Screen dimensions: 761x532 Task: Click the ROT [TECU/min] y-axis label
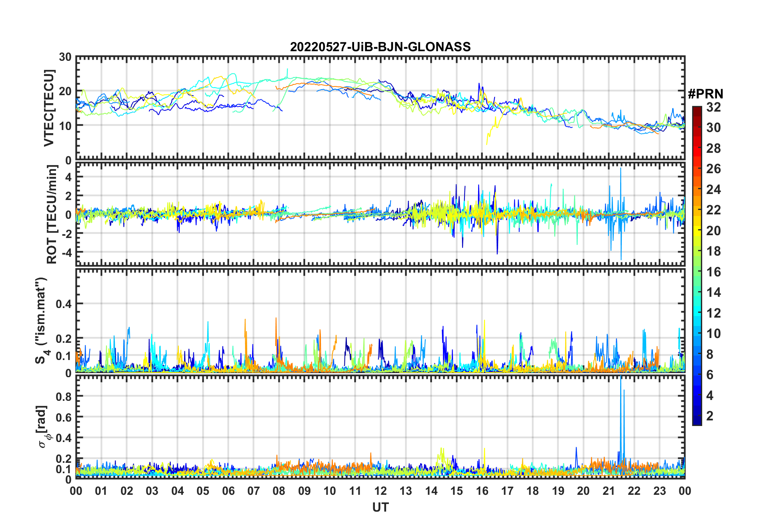(52, 214)
